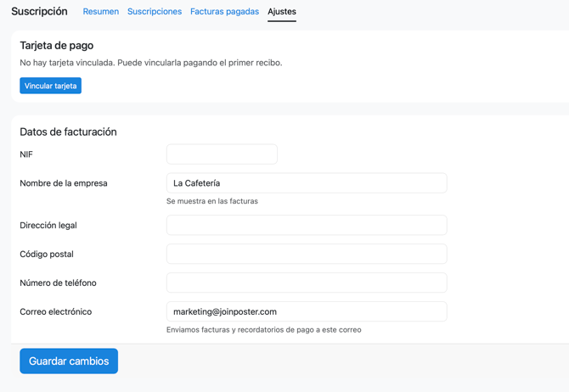
Task: Go to Facturas pagadas tab
Action: pyautogui.click(x=224, y=12)
